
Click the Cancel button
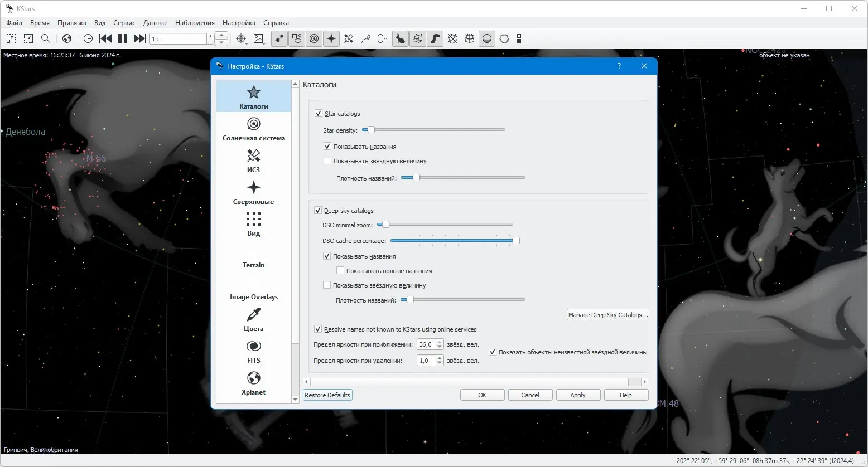click(x=531, y=395)
